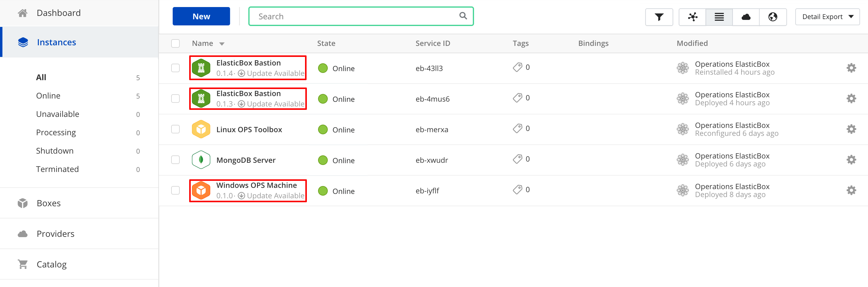Click the tag icon for Windows OPS Machine
Viewport: 868px width, 287px height.
pos(517,190)
